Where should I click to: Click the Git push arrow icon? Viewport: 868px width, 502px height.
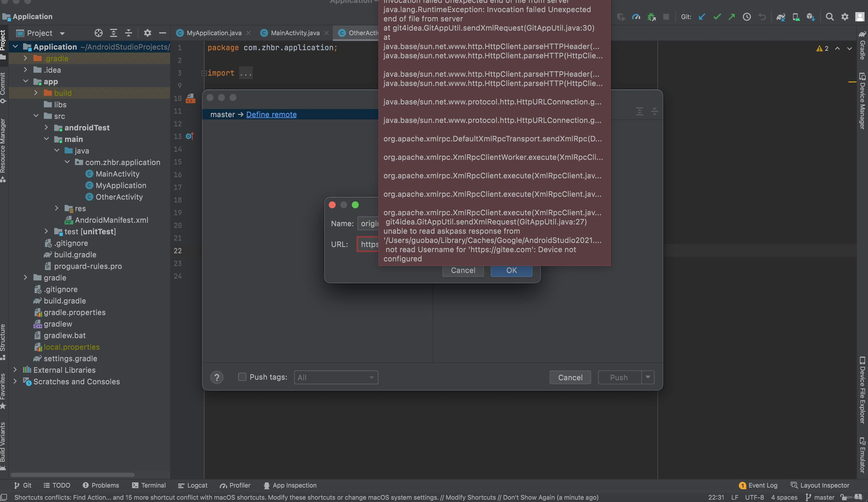coord(732,17)
